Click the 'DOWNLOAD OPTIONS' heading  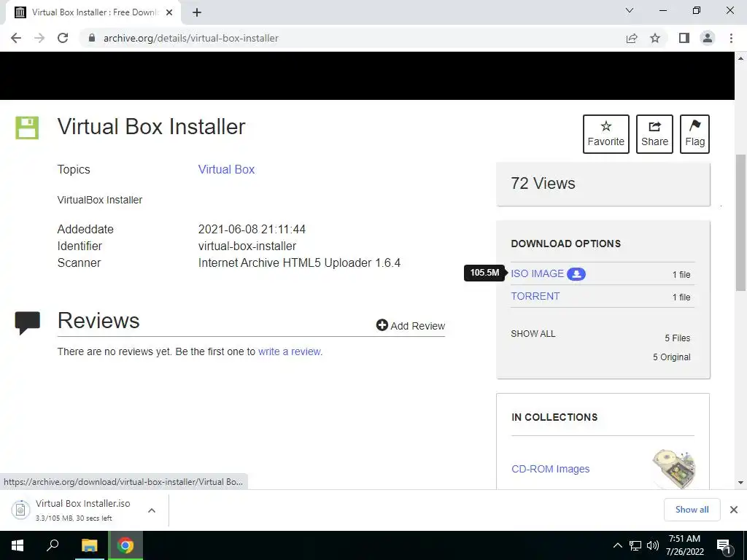[565, 244]
